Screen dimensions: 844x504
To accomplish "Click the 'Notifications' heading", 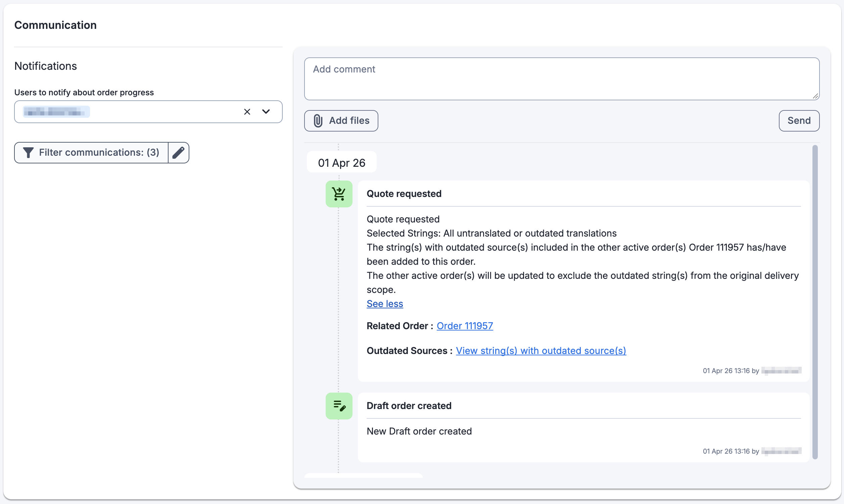I will tap(46, 66).
